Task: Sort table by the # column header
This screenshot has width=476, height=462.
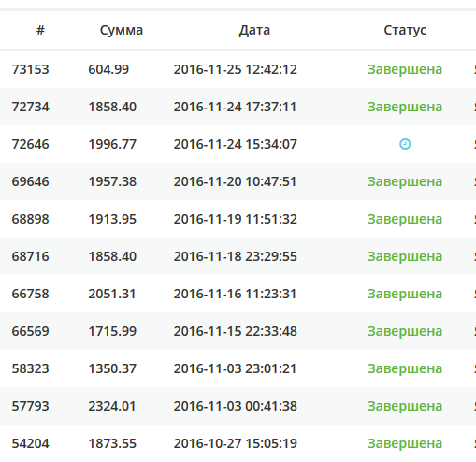Action: pos(40,30)
